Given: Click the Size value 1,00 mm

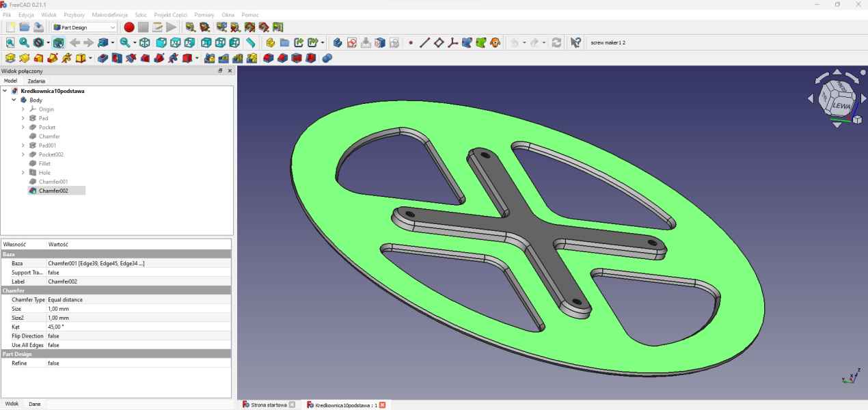Looking at the screenshot, I should [139, 309].
